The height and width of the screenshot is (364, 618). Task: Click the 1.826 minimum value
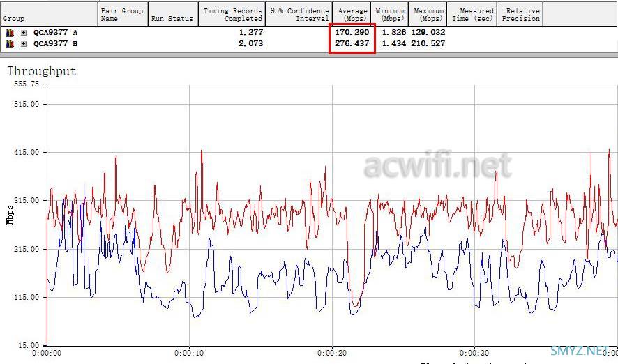393,32
